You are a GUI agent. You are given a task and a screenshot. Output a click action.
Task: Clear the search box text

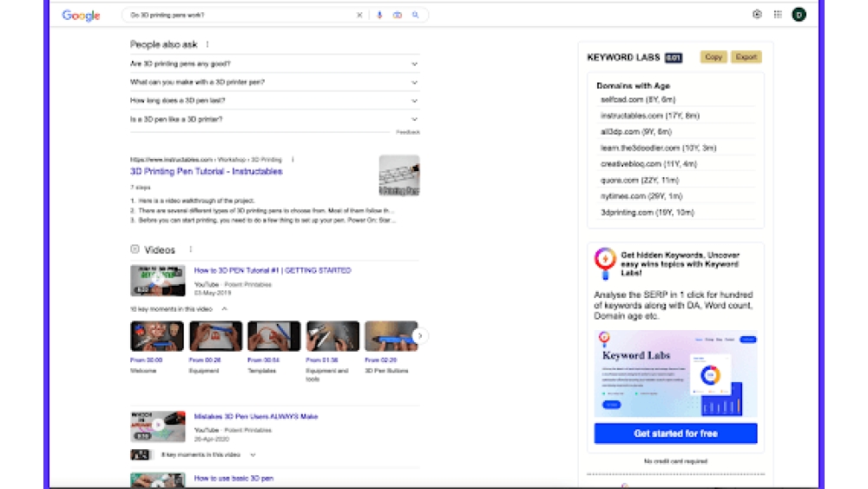(359, 15)
